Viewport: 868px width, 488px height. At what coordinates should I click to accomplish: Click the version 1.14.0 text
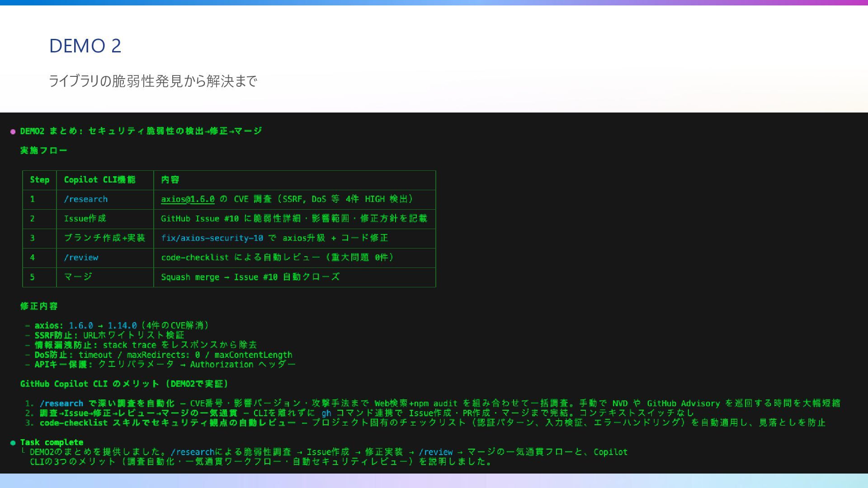point(122,326)
